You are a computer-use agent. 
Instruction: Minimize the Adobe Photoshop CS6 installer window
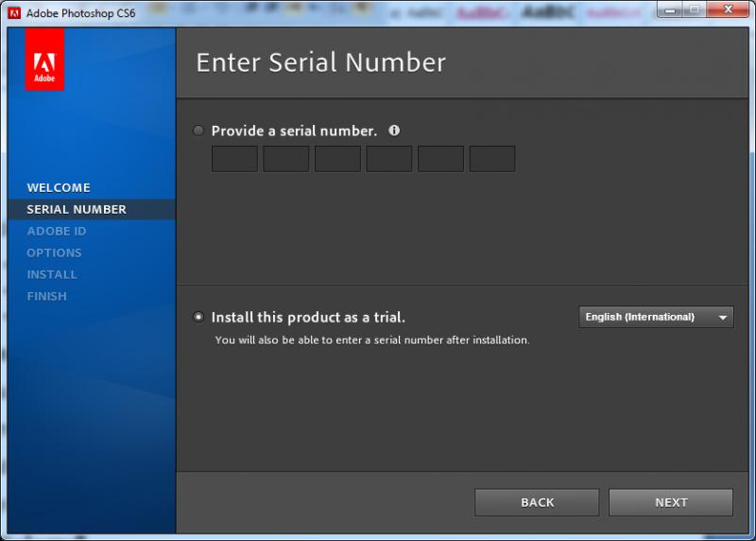coord(670,9)
